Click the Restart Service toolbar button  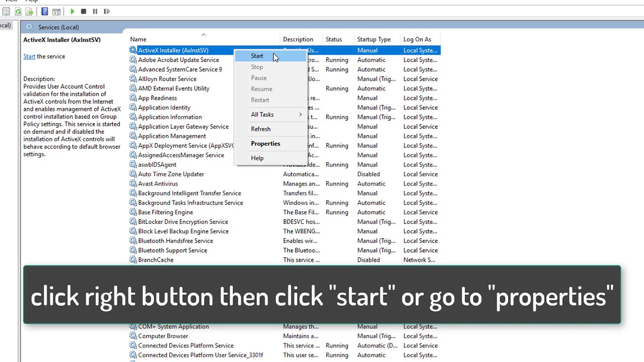[107, 11]
